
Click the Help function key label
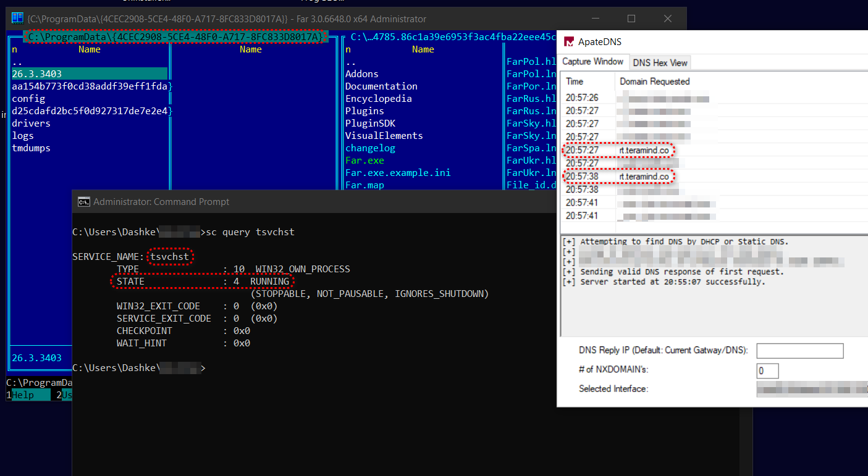pos(23,395)
